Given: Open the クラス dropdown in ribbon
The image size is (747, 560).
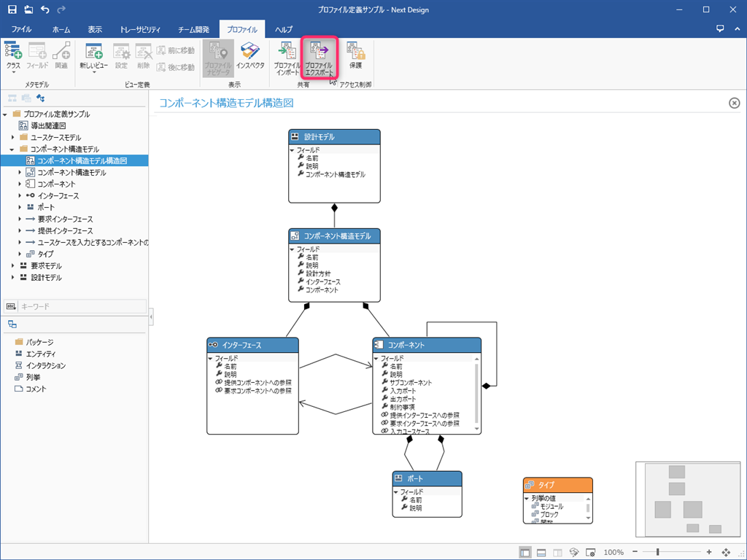Looking at the screenshot, I should coord(13,58).
